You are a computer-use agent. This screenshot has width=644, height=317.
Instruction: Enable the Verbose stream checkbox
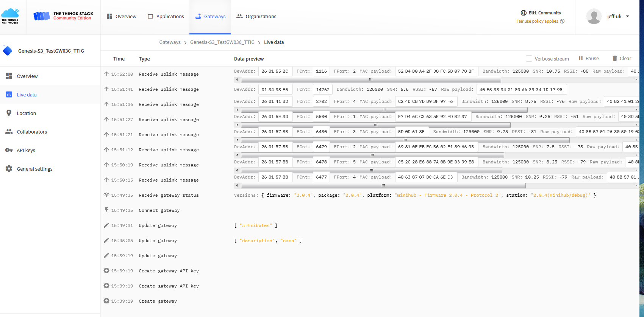tap(529, 59)
